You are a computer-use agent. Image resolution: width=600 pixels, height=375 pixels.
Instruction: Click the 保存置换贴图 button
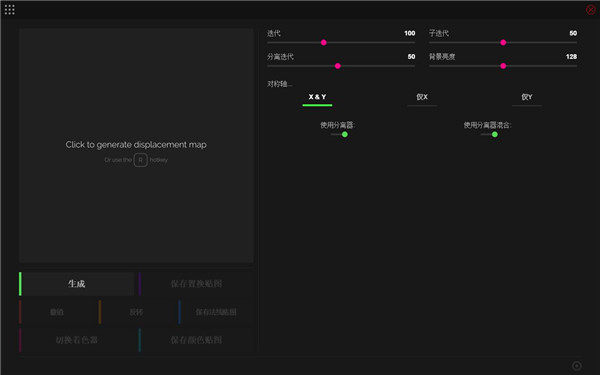(196, 284)
